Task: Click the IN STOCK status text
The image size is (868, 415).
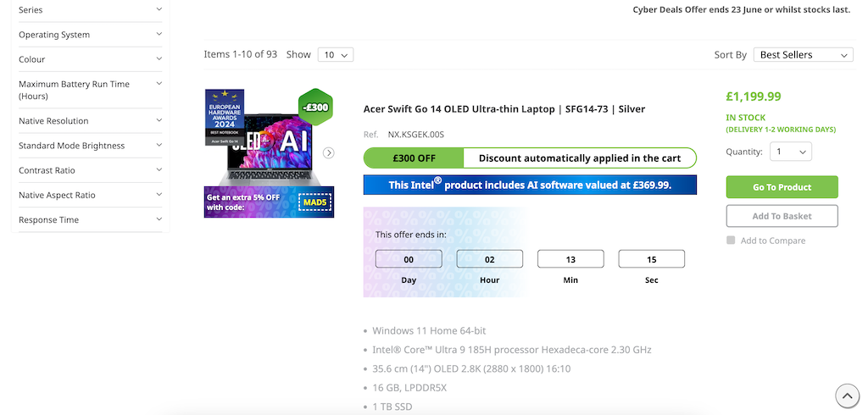Action: point(746,118)
